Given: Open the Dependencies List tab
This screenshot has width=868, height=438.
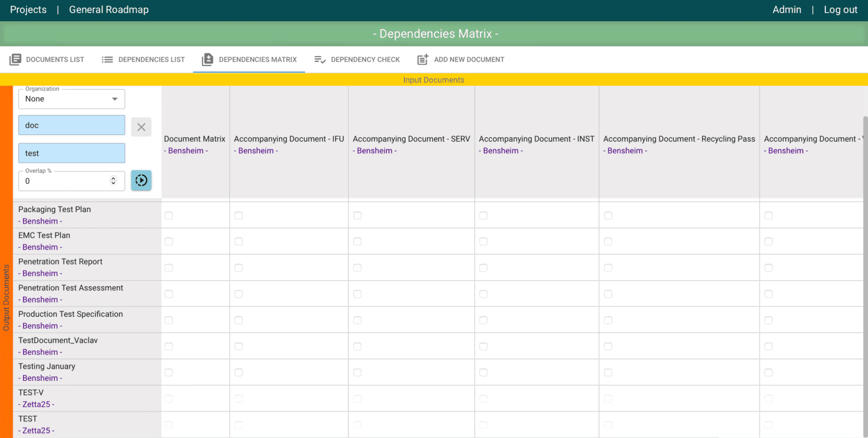Looking at the screenshot, I should coord(143,60).
